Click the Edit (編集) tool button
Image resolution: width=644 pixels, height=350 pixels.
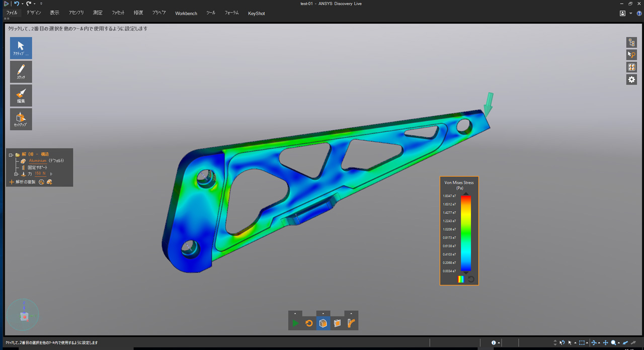coord(21,95)
